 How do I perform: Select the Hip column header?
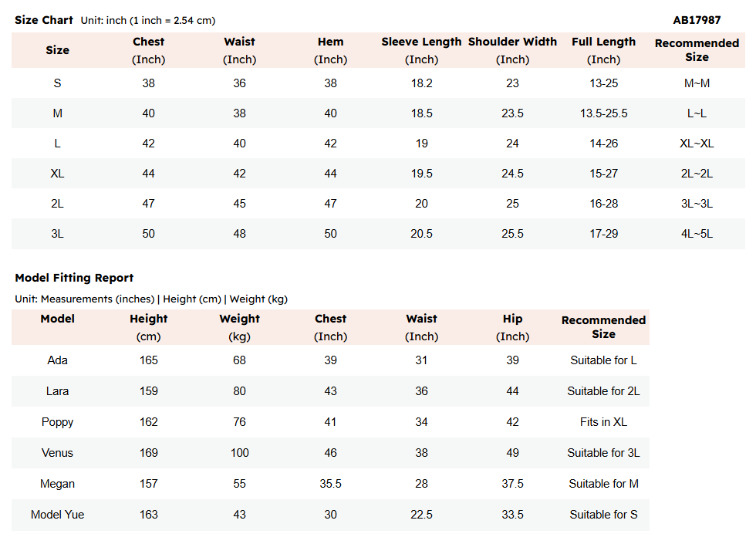(x=512, y=319)
